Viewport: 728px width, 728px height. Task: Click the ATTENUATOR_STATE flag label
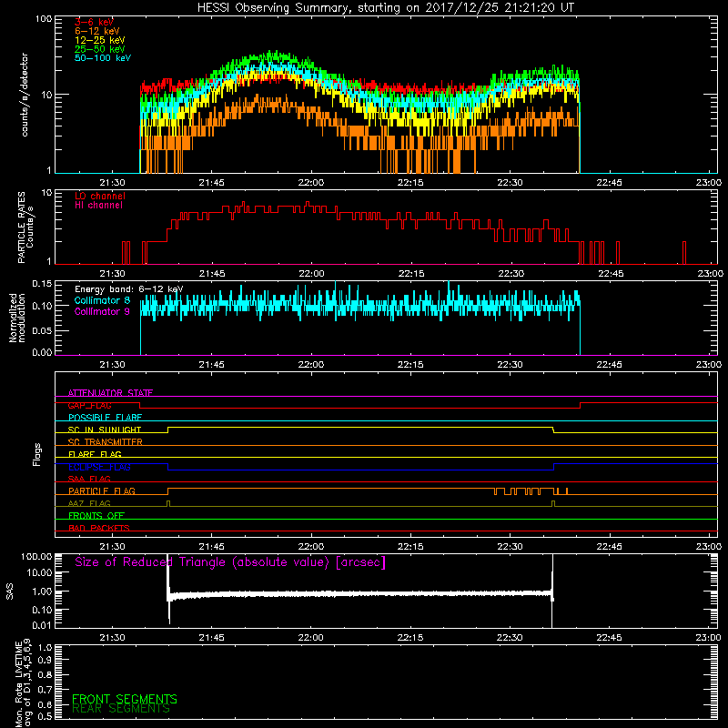110,393
